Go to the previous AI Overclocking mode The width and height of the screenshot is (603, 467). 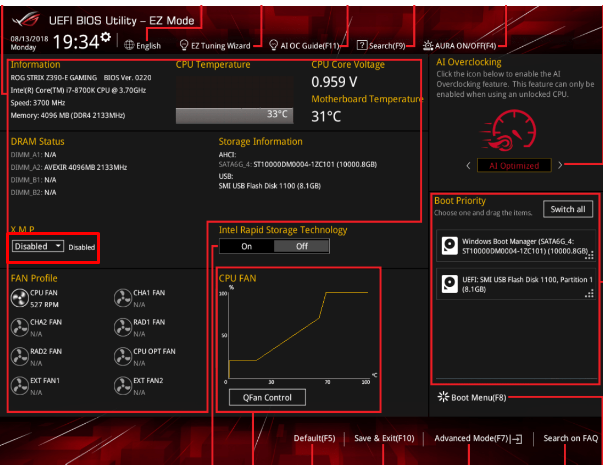pyautogui.click(x=468, y=166)
